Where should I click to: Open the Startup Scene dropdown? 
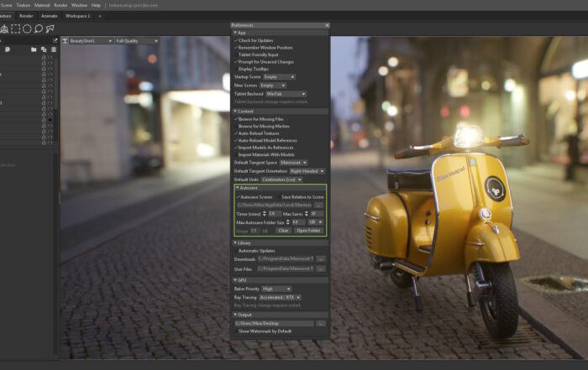pyautogui.click(x=279, y=77)
